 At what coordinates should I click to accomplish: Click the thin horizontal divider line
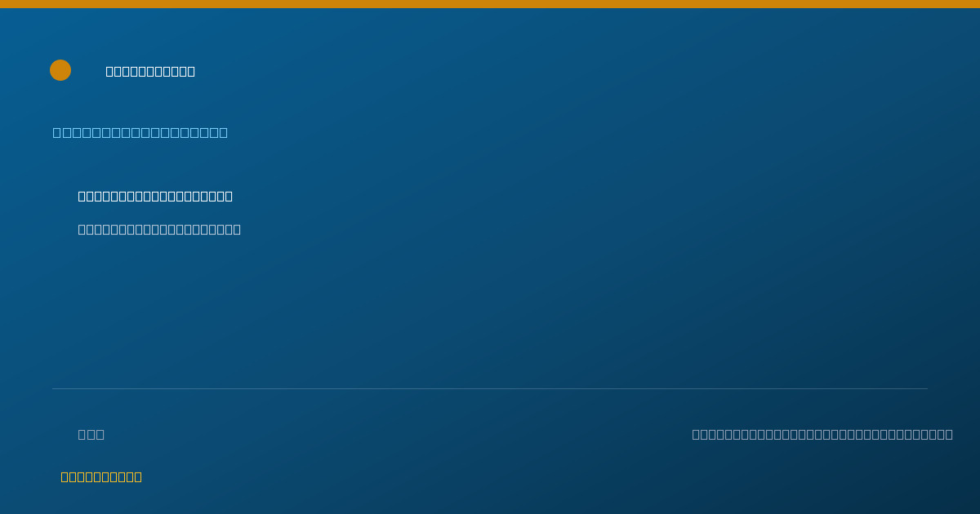(490, 388)
